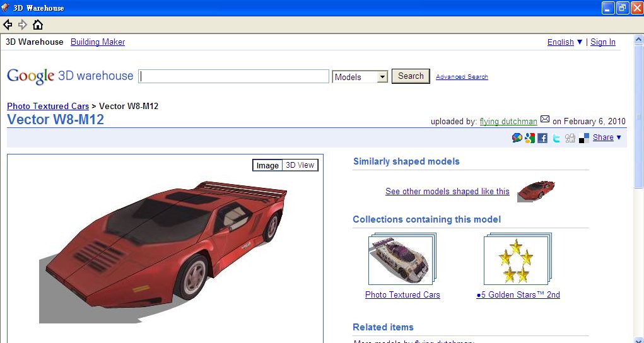644x343 pixels.
Task: Open the Advanced Search link
Action: [x=462, y=77]
